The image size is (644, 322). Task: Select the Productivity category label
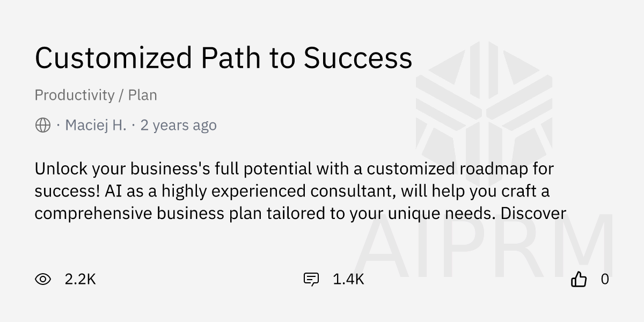[75, 95]
